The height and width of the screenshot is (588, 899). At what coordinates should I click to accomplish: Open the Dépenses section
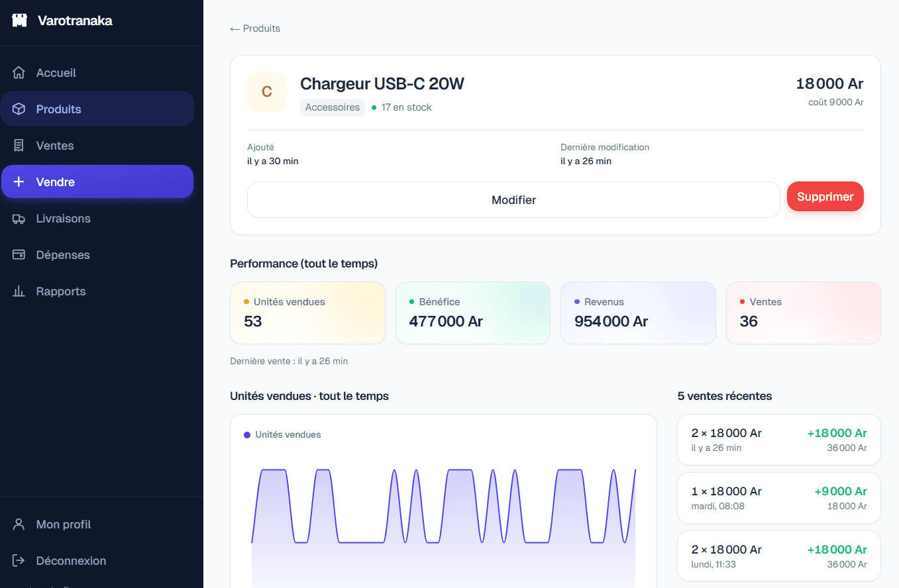(97, 255)
